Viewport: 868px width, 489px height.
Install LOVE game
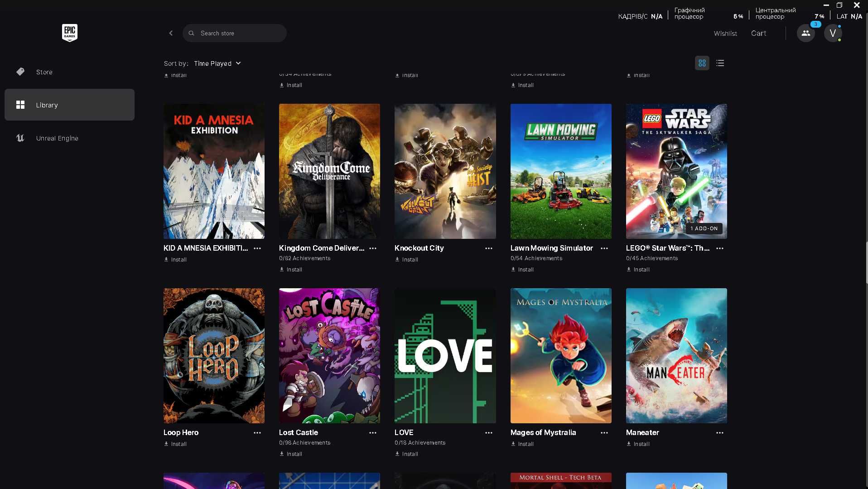tap(406, 454)
